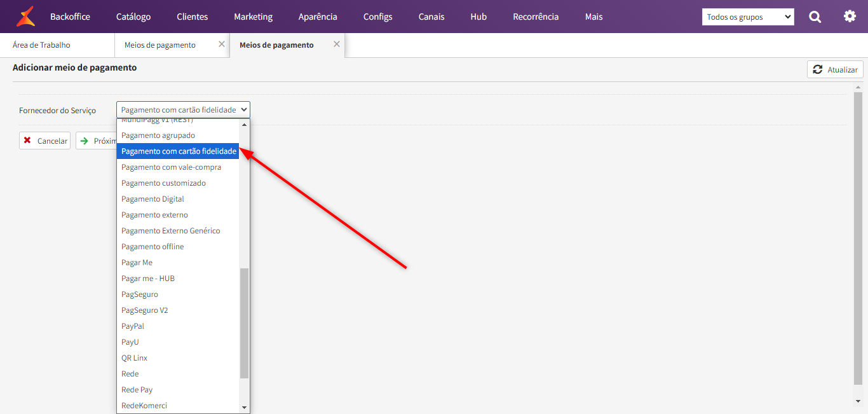This screenshot has width=868, height=414.
Task: Select PagSeguro option
Action: point(178,294)
